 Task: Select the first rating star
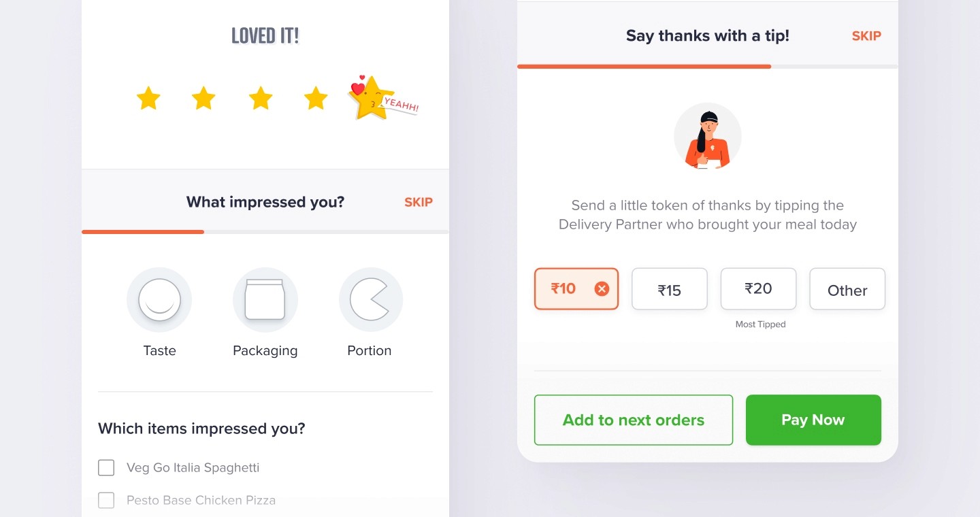(148, 99)
